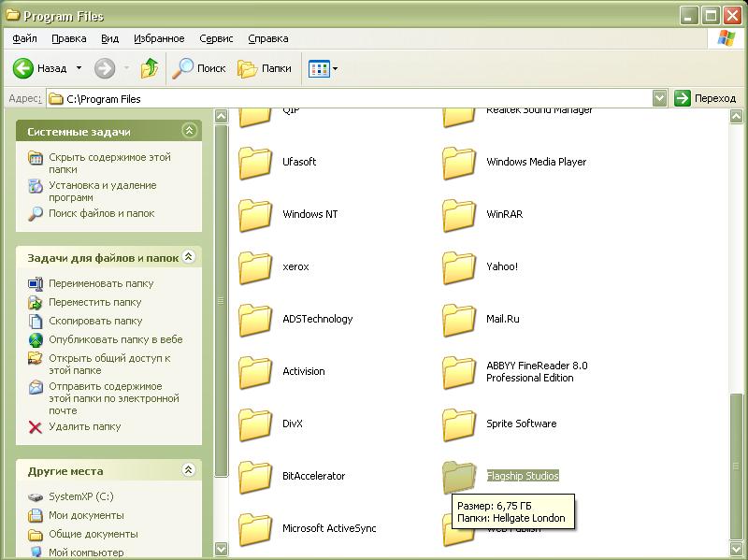
Task: Select the Microsoft ActiveSync folder icon
Action: click(x=255, y=529)
